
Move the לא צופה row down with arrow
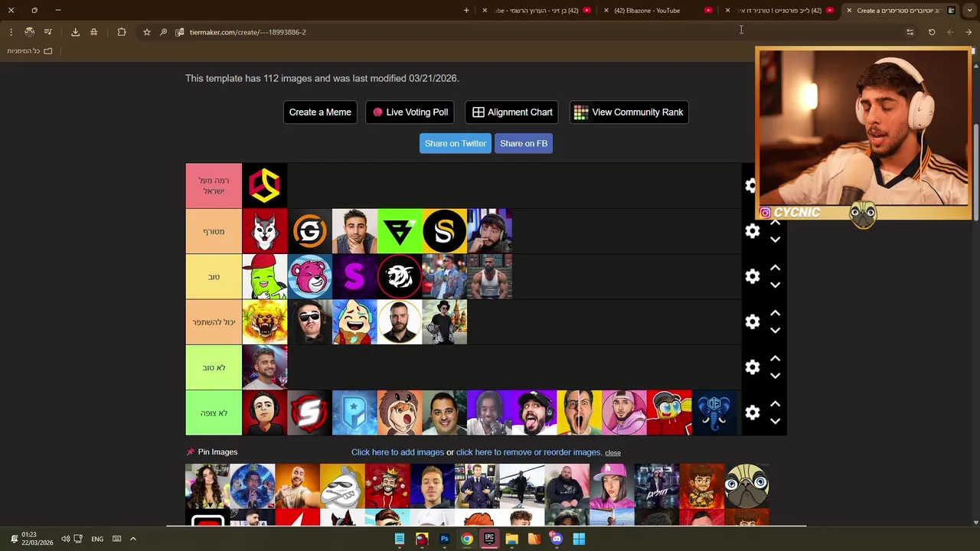(775, 421)
